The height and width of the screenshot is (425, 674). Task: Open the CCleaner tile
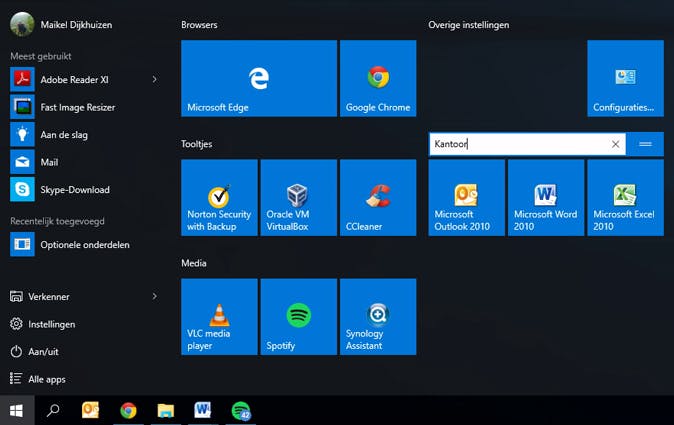click(x=378, y=198)
